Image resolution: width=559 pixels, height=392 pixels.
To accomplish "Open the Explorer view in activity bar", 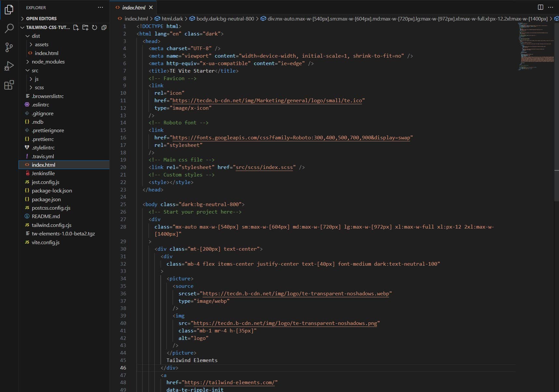I will (9, 9).
